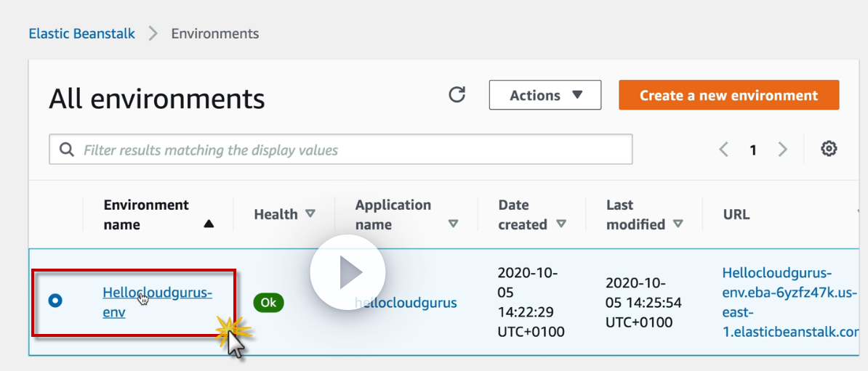Sort by the Application name column arrow
Image resolution: width=868 pixels, height=371 pixels.
click(454, 224)
